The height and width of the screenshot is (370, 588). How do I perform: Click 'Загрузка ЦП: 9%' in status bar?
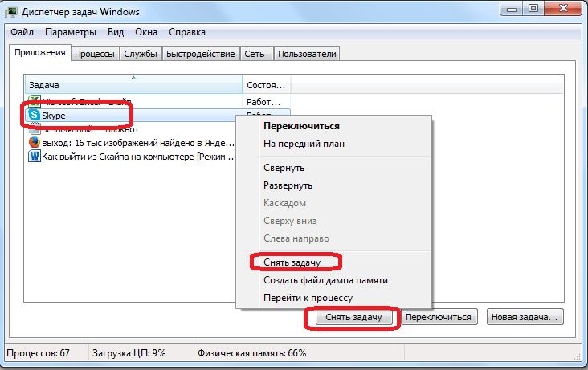coord(129,353)
